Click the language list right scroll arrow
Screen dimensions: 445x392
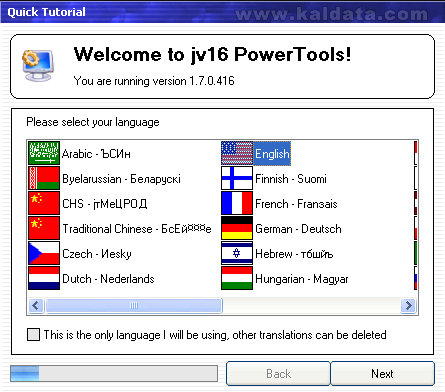[408, 305]
